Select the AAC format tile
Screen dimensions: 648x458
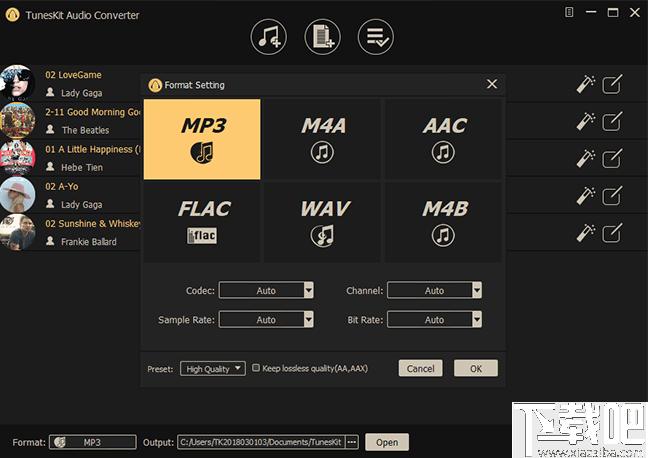[x=443, y=139]
